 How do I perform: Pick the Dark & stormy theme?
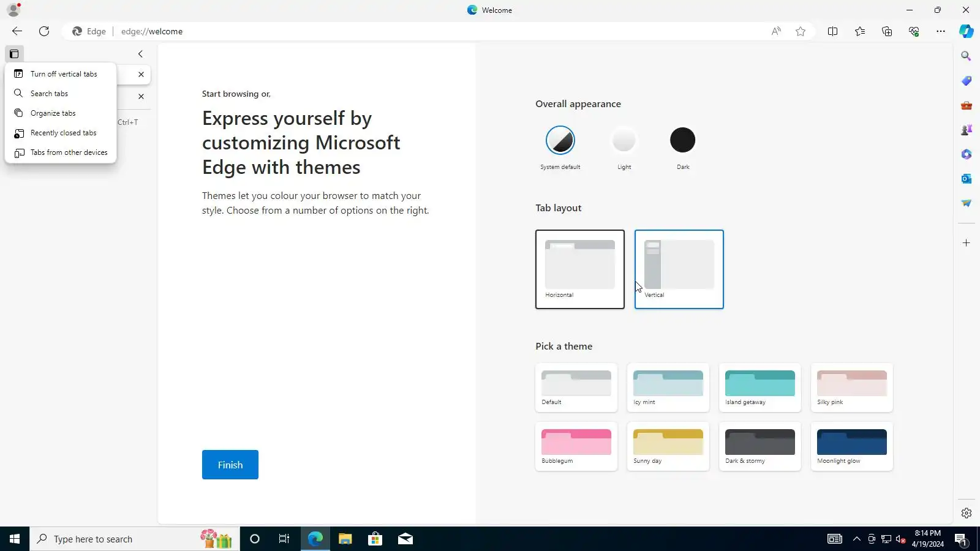click(x=760, y=446)
